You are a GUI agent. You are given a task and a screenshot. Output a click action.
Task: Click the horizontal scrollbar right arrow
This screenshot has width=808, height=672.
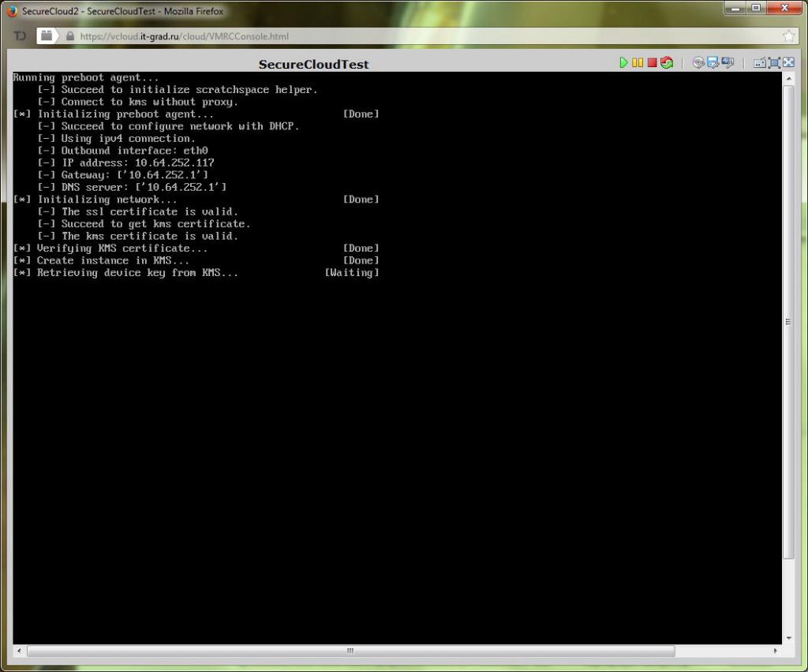point(776,651)
